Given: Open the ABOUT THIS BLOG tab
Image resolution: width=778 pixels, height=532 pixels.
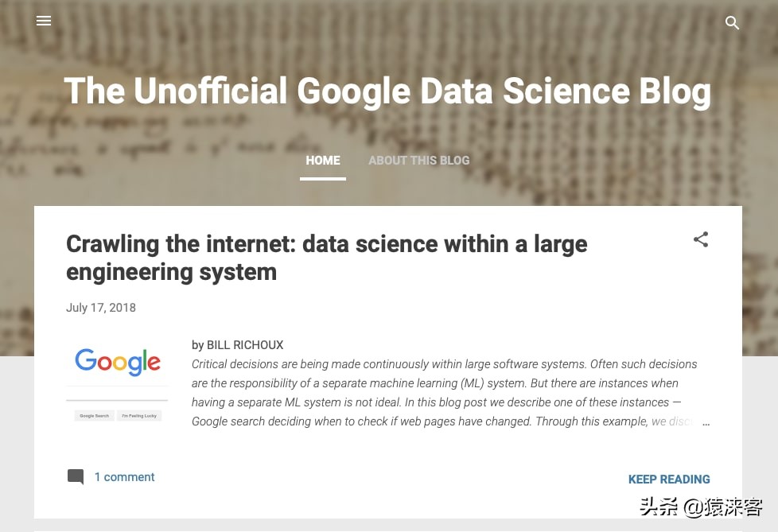Looking at the screenshot, I should [x=418, y=161].
